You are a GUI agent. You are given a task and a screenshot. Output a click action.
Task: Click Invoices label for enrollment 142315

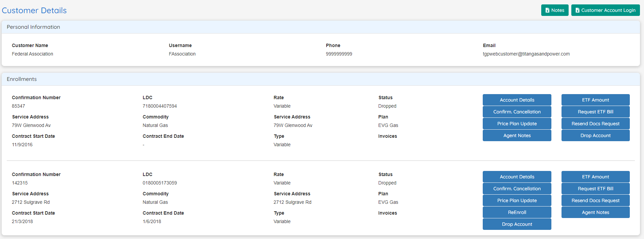(387, 213)
